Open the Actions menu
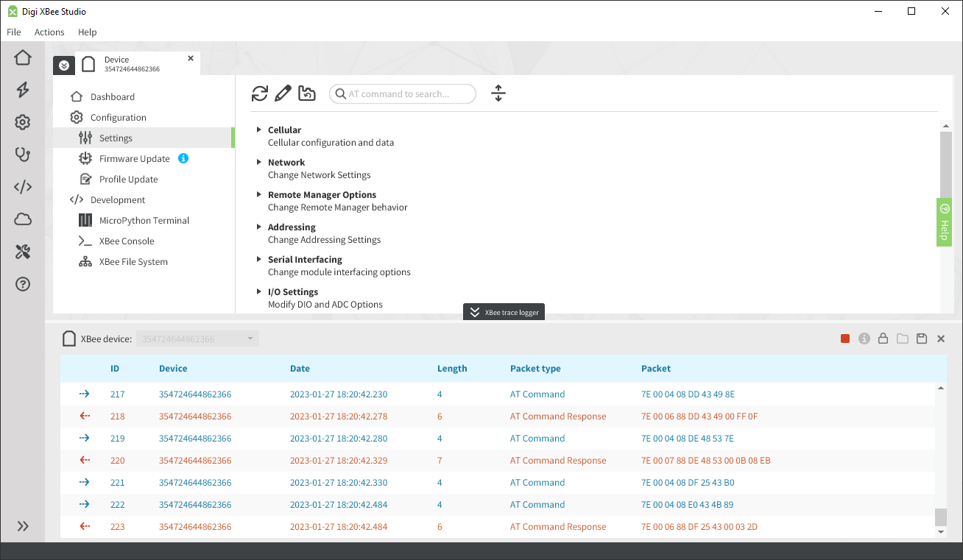Screen dimensions: 963x560 point(49,32)
